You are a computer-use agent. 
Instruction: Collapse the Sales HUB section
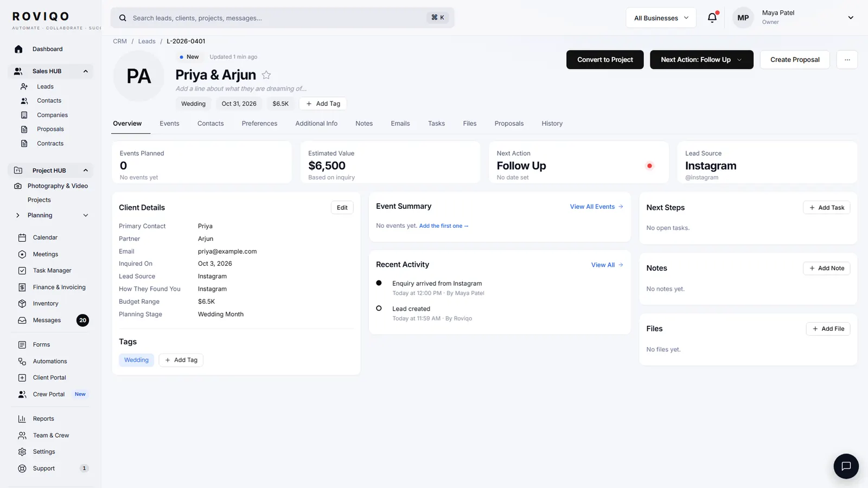tap(86, 71)
